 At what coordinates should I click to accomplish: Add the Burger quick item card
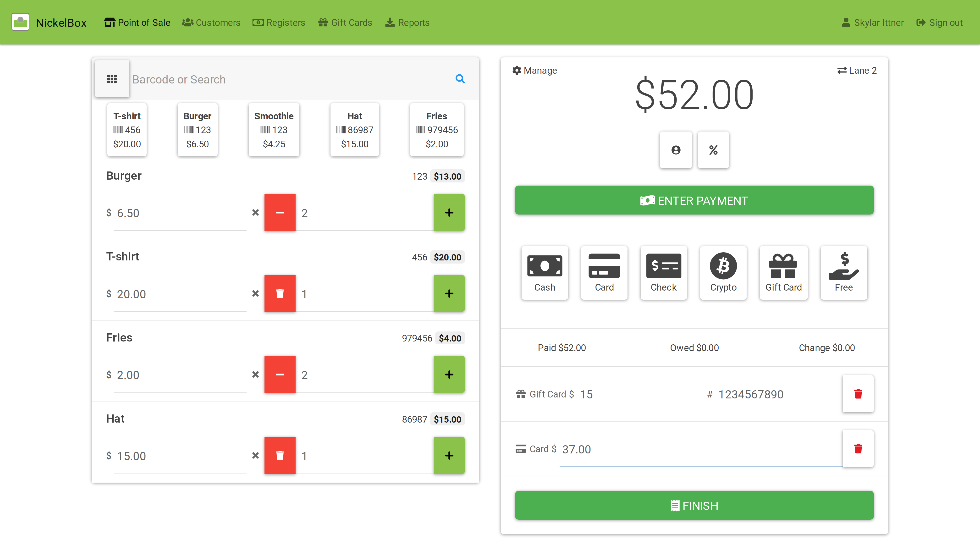tap(198, 130)
